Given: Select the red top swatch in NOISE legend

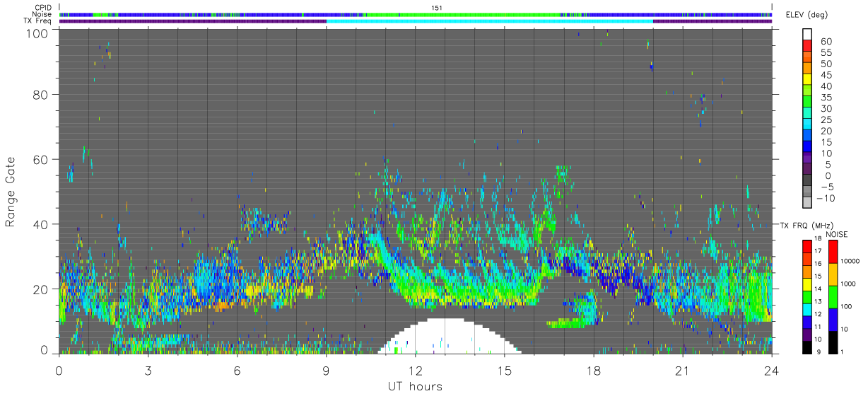Looking at the screenshot, I should tap(833, 252).
